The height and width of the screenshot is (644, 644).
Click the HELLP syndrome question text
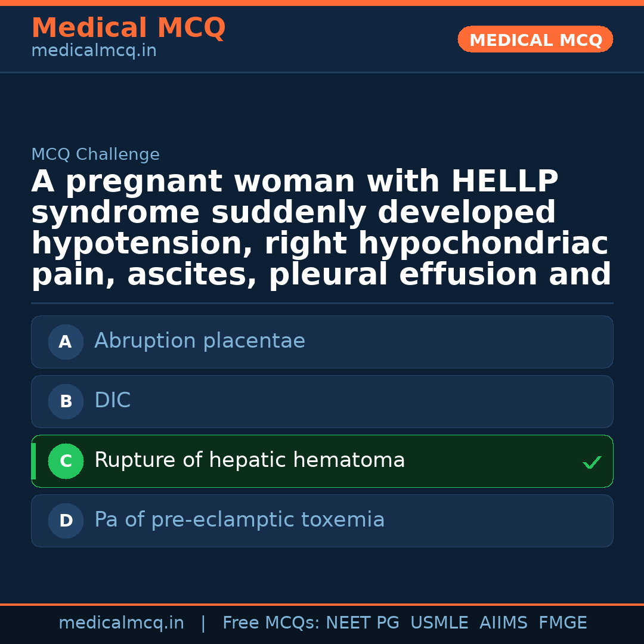(x=321, y=228)
